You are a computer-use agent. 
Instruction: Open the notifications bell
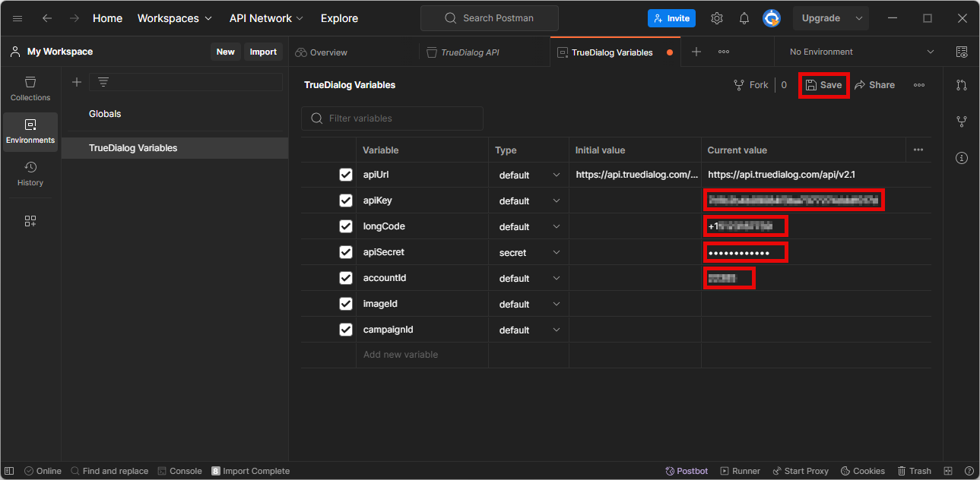(744, 18)
